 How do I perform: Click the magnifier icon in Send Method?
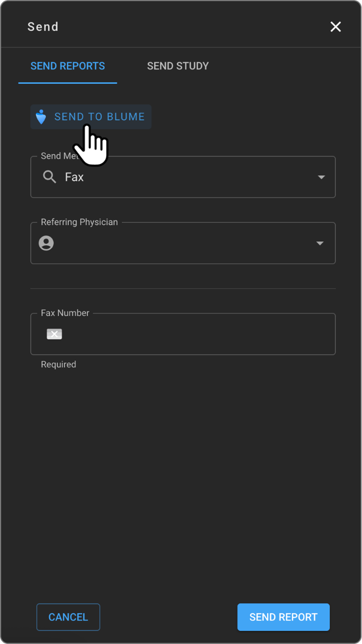click(x=49, y=177)
